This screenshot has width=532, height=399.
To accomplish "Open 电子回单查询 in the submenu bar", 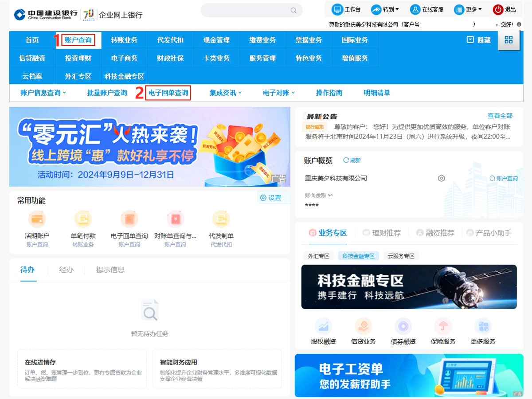I will click(x=168, y=93).
